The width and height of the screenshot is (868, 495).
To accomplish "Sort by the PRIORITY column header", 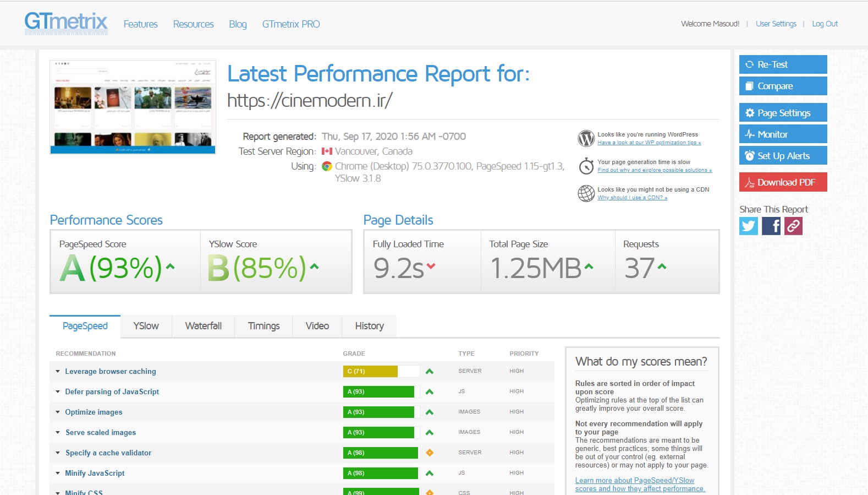I will 524,353.
